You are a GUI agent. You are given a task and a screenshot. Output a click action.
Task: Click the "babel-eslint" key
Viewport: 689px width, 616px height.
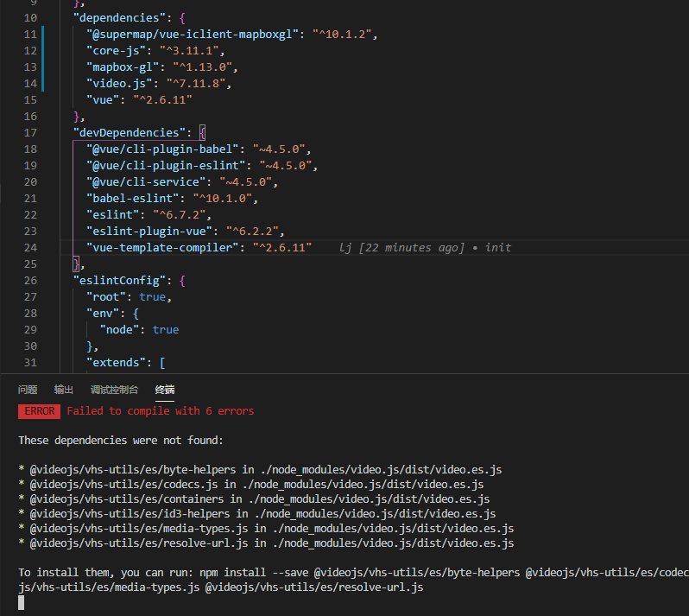click(x=133, y=199)
